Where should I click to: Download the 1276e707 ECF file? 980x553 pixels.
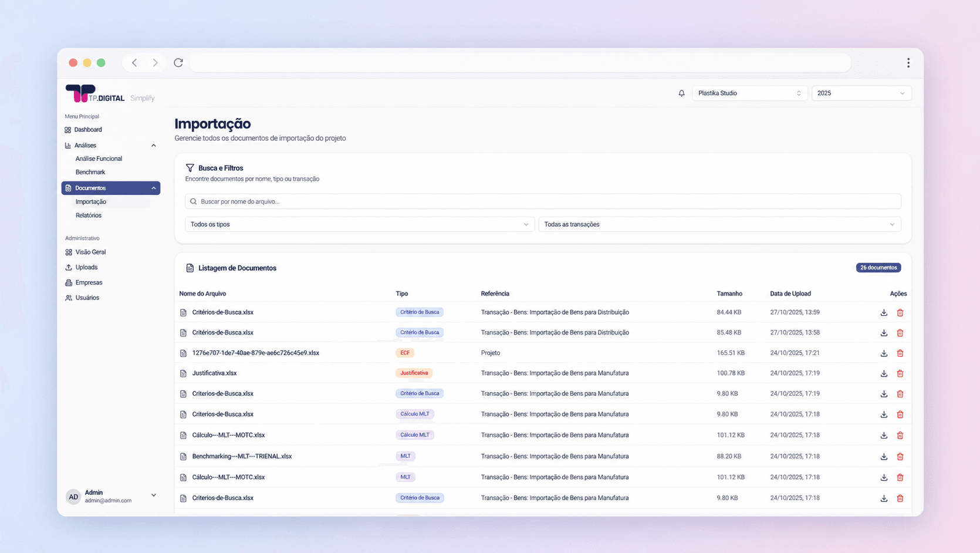pyautogui.click(x=884, y=353)
